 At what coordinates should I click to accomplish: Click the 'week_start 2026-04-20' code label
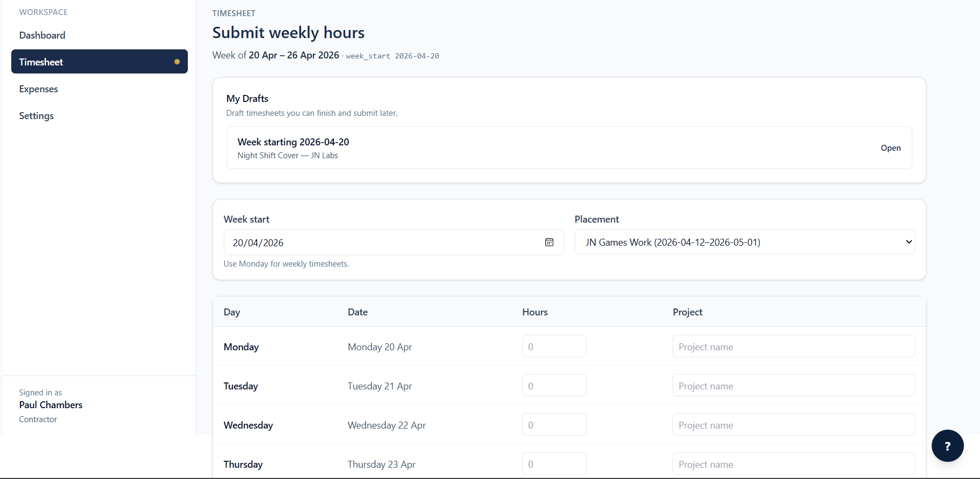pos(392,56)
